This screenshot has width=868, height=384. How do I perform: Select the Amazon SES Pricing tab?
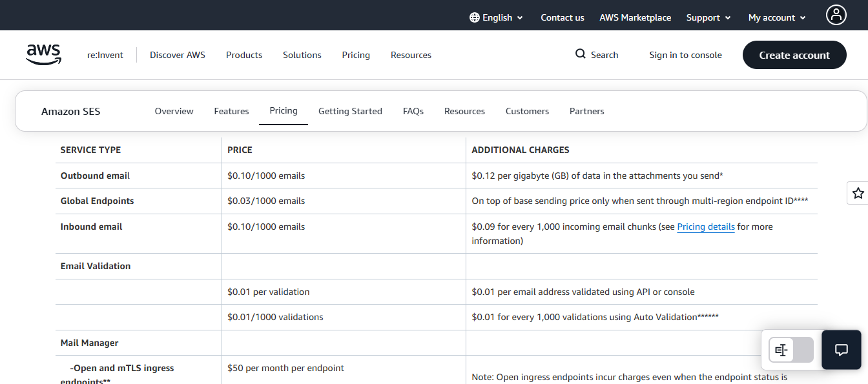(x=284, y=110)
